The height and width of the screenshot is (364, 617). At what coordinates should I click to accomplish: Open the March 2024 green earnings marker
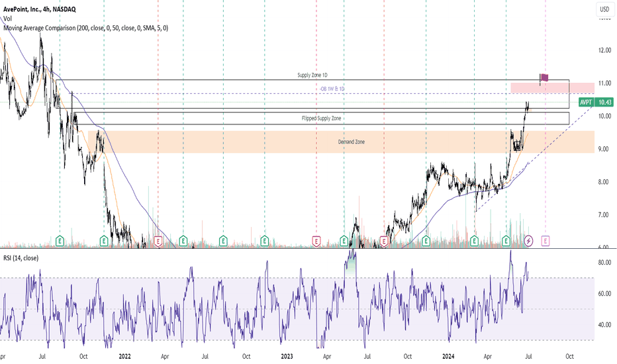474,240
